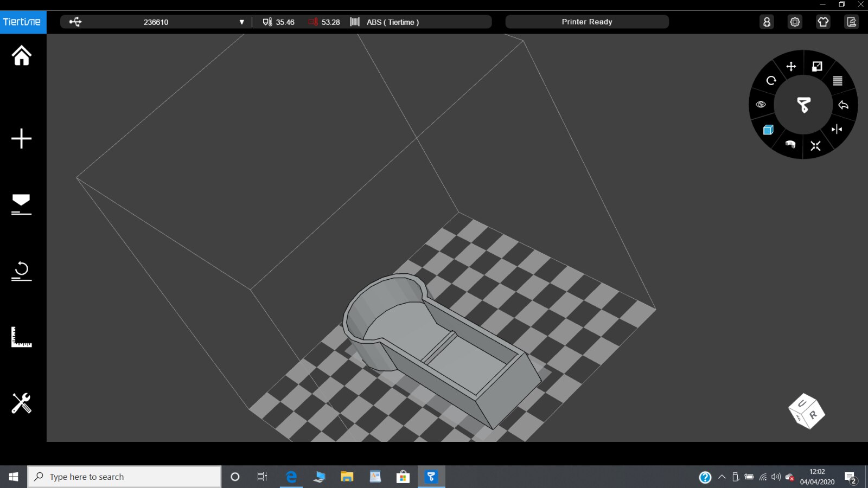The image size is (868, 488).
Task: Select the Rotate tool on the wheel
Action: (771, 81)
